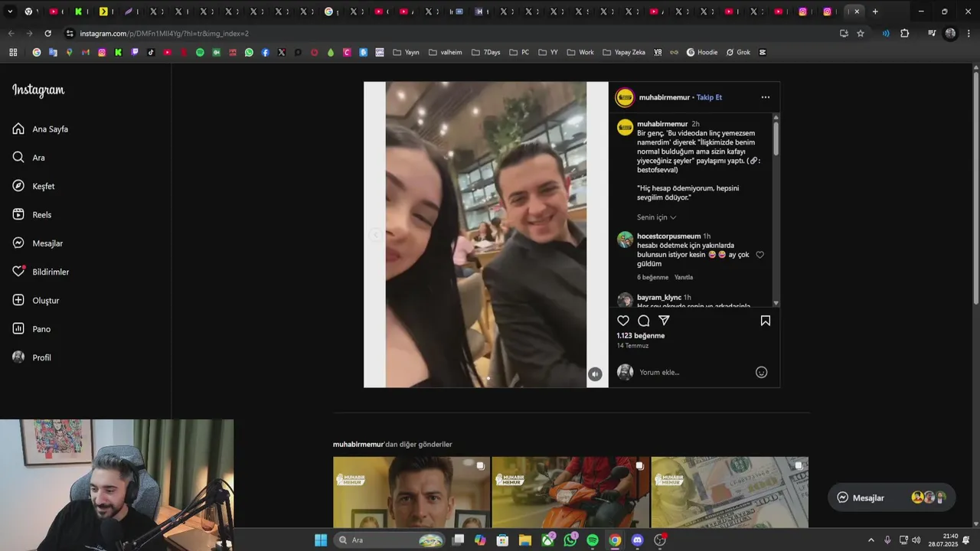
Task: Open Reels from the sidebar
Action: click(x=32, y=215)
